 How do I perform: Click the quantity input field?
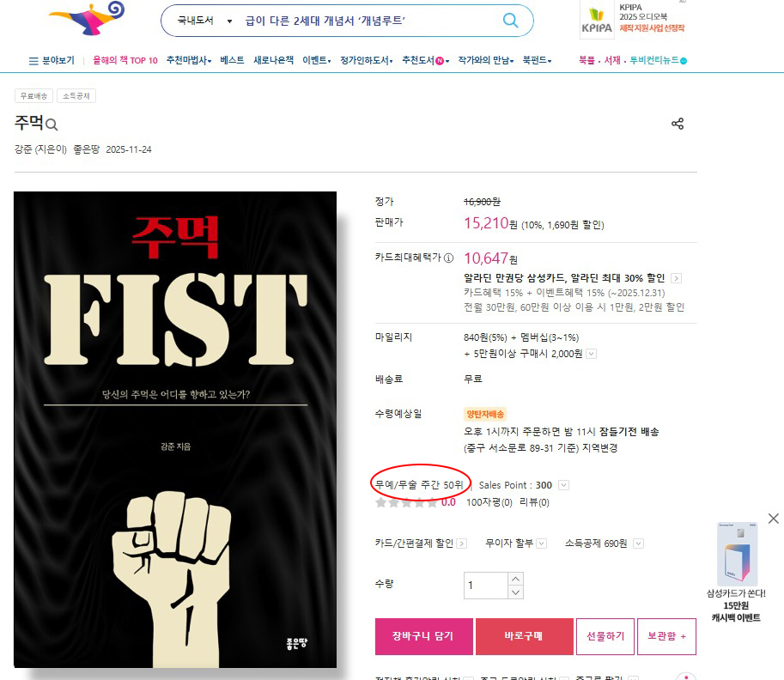click(x=485, y=586)
